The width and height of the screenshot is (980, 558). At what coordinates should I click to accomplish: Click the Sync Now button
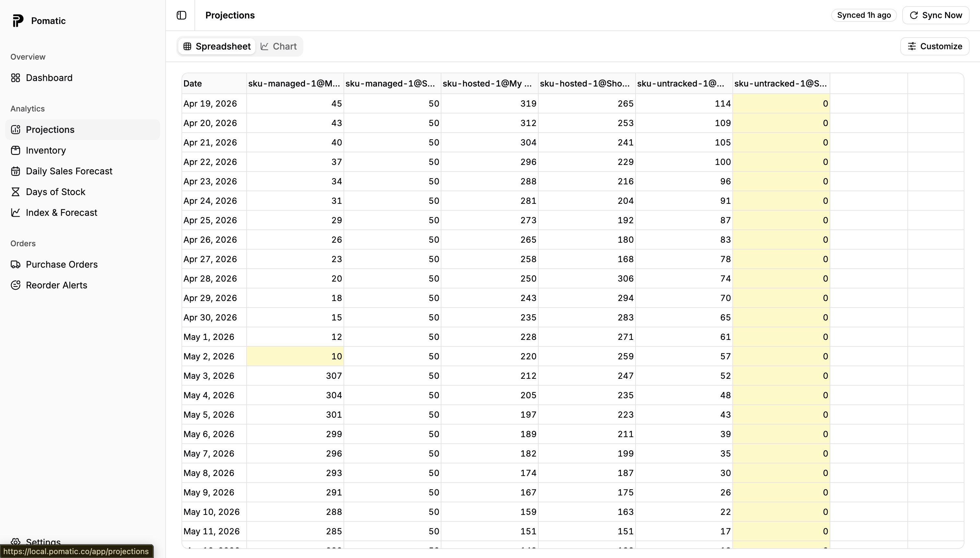tap(936, 15)
